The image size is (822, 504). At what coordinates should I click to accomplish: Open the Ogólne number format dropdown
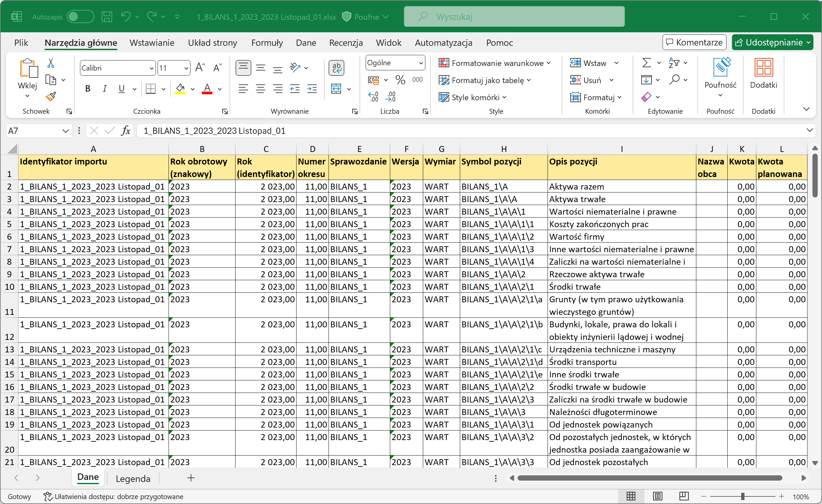tap(421, 63)
